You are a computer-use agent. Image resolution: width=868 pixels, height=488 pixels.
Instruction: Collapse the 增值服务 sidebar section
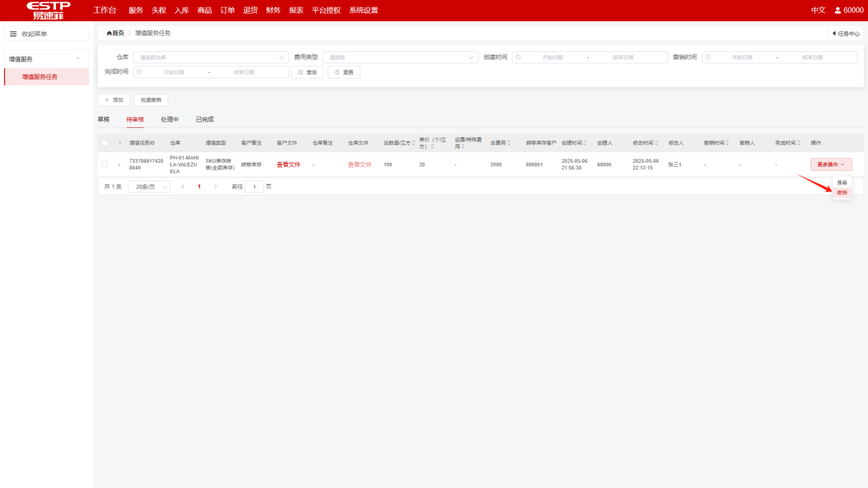pos(78,59)
